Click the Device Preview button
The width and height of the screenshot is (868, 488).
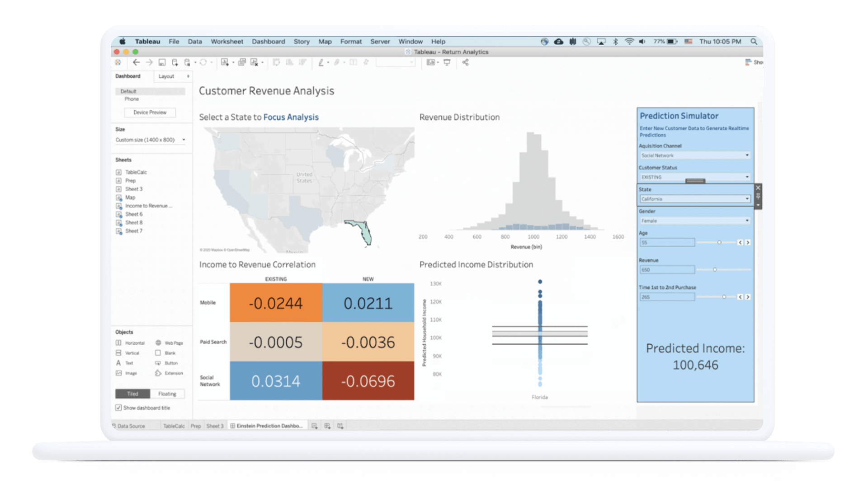coord(150,112)
